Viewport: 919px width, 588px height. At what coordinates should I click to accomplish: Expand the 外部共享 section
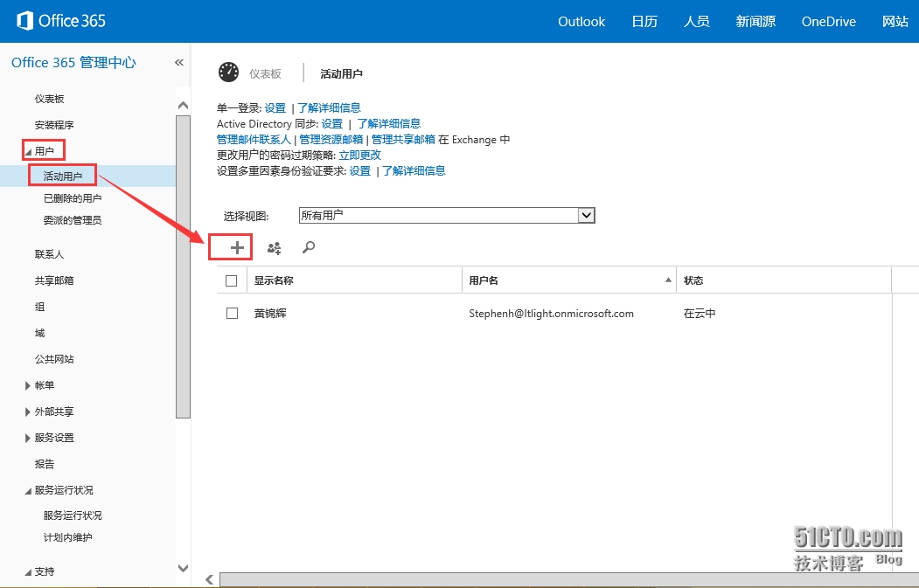click(x=28, y=412)
